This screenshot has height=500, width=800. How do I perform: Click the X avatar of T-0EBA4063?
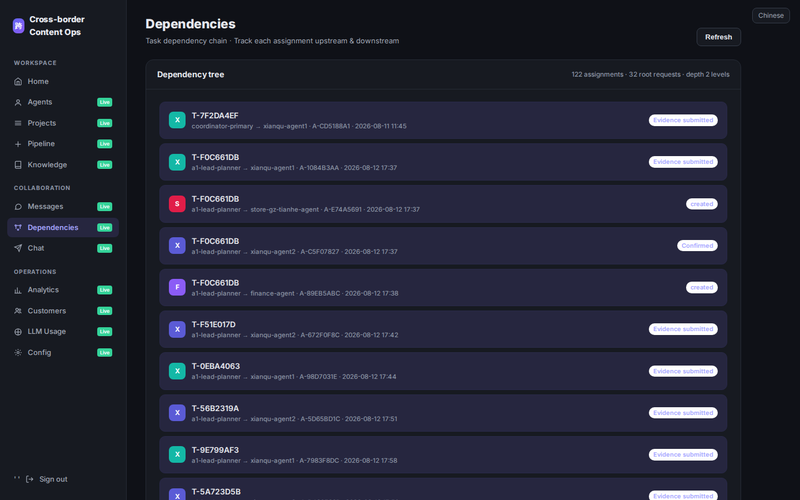point(177,371)
